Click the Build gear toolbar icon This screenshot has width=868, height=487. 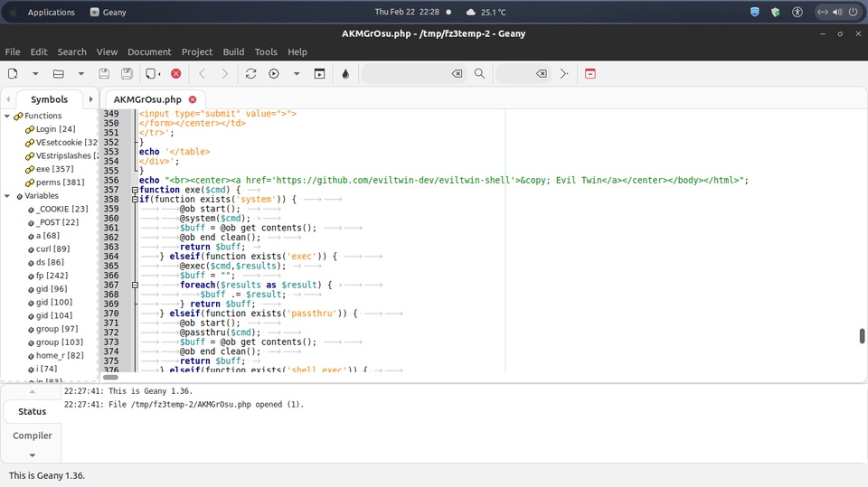(274, 73)
